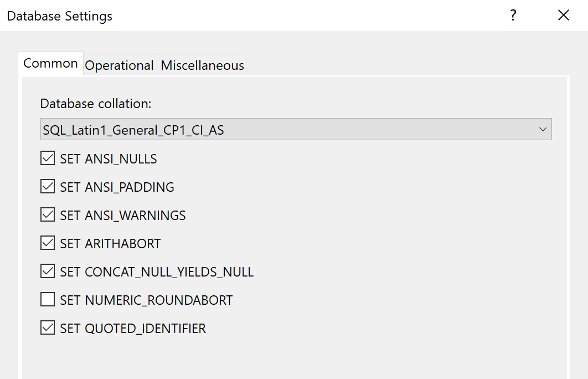Disable the SET QUOTED_IDENTIFIER checkbox
588x379 pixels.
coord(48,328)
